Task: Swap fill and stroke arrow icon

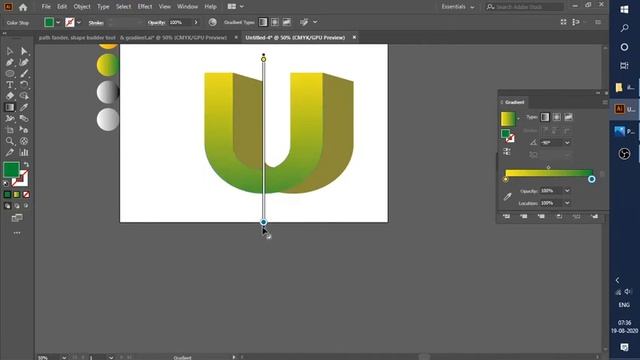Action: (x=26, y=164)
